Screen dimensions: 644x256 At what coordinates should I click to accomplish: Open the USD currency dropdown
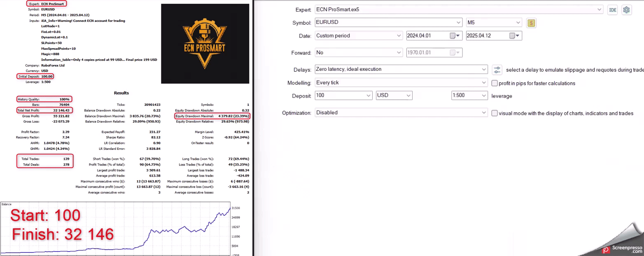408,95
